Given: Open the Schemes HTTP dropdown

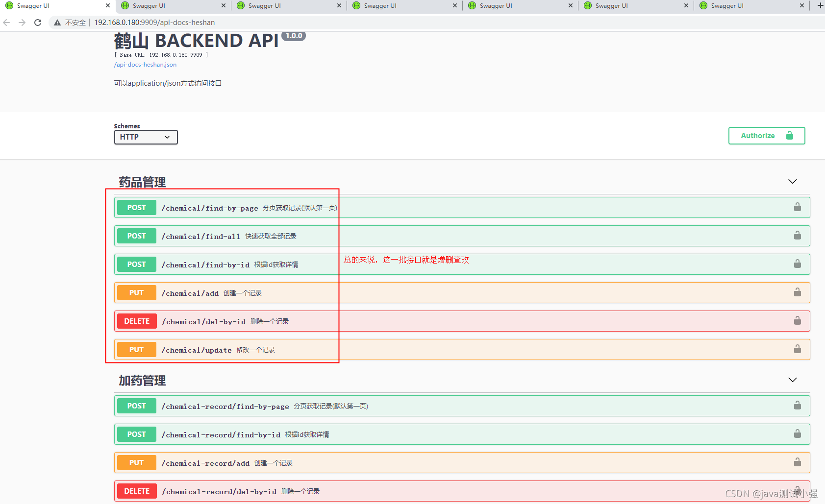Looking at the screenshot, I should [146, 137].
